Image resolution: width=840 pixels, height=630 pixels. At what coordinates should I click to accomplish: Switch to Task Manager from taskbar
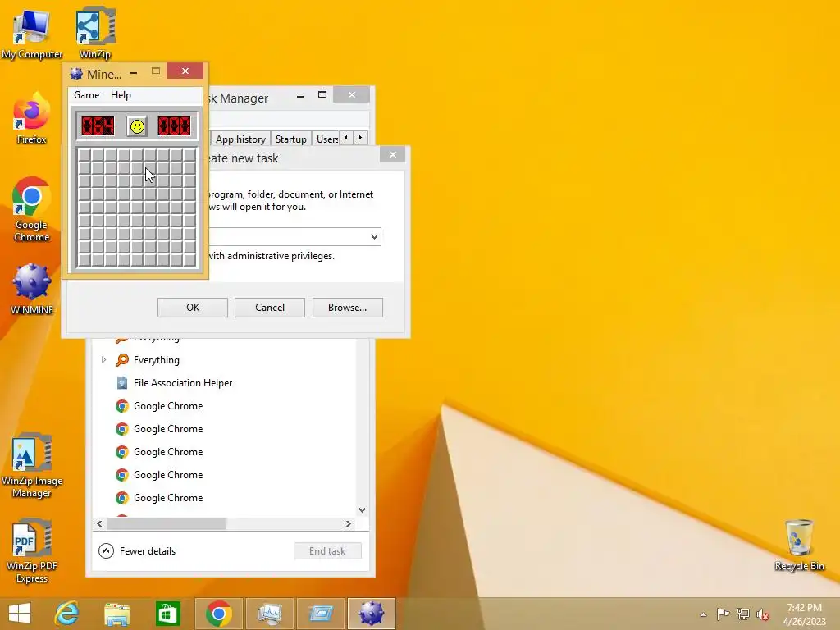pos(269,614)
